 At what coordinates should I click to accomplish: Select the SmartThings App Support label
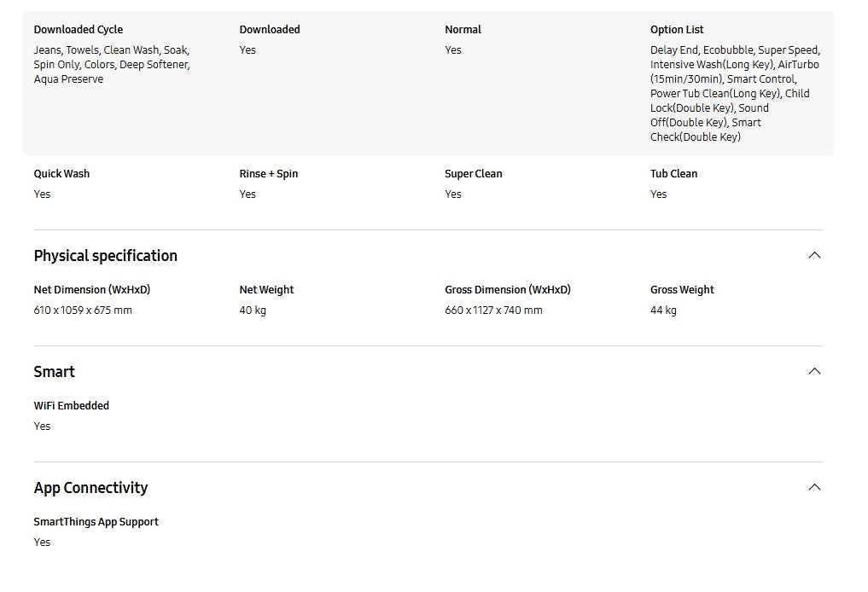(x=96, y=522)
